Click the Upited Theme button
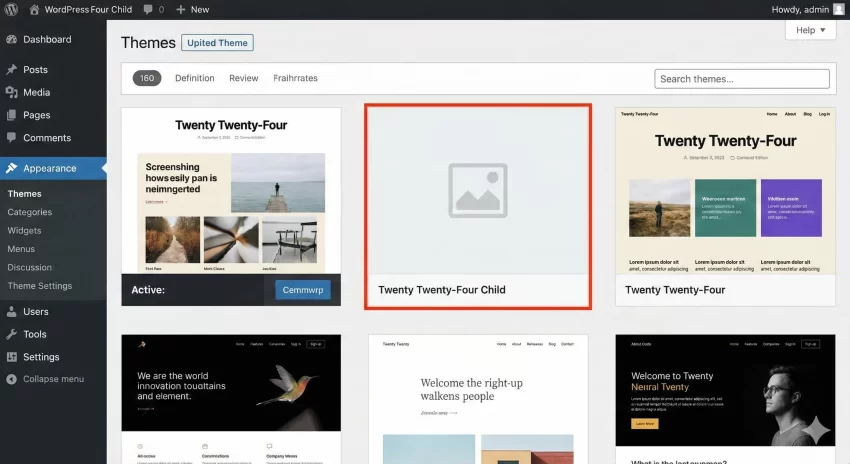The width and height of the screenshot is (850, 464). point(217,43)
